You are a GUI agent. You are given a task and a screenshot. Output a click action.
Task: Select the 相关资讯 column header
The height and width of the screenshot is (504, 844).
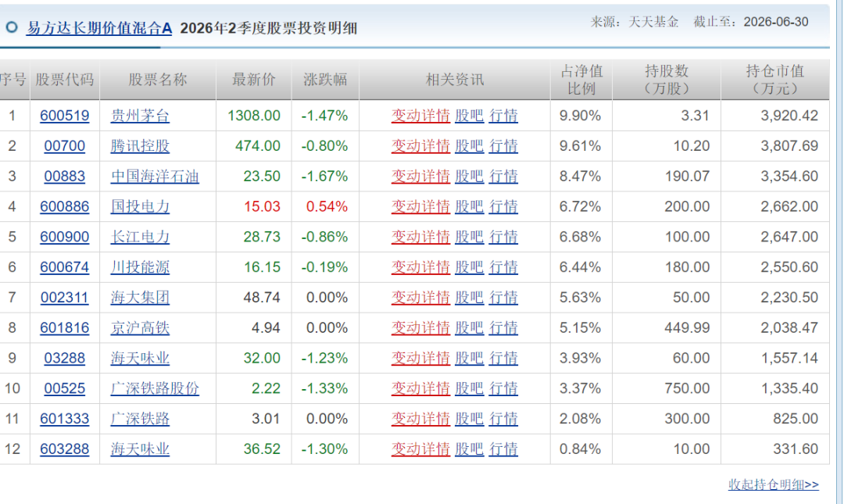(x=454, y=80)
